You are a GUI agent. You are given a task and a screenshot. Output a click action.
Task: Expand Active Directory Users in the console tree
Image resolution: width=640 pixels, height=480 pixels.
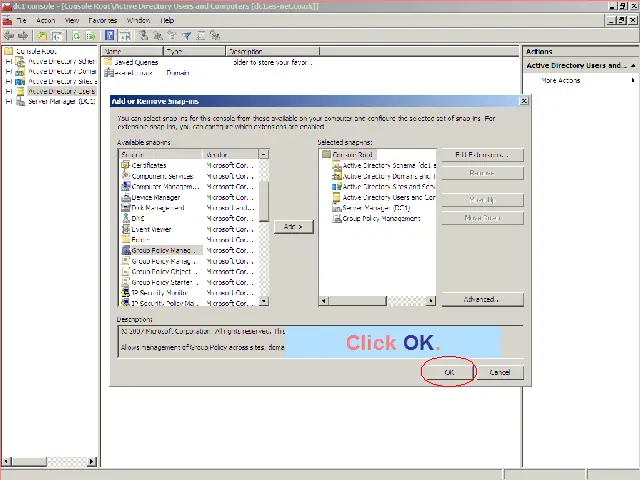(x=9, y=91)
